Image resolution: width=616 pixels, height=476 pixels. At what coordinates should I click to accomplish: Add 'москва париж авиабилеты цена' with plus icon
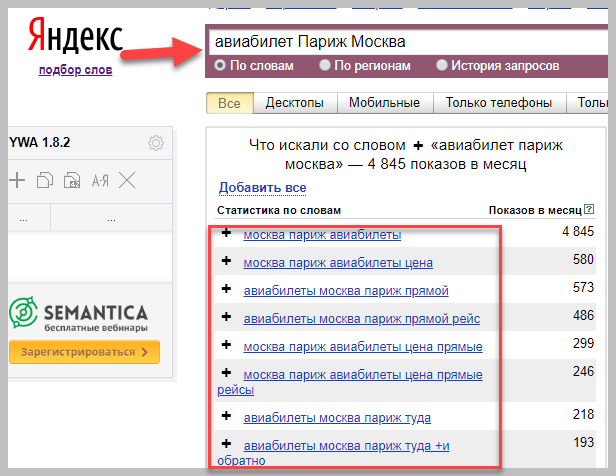click(226, 262)
